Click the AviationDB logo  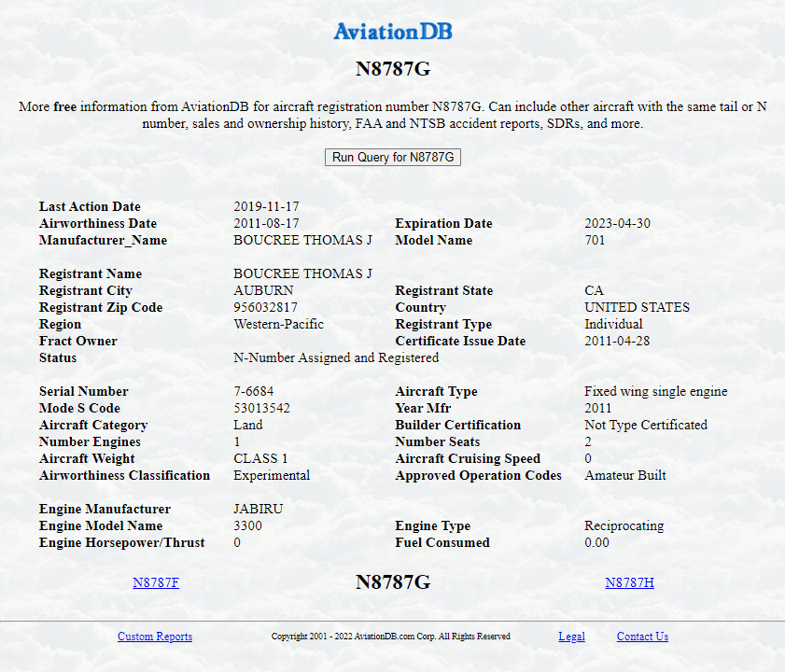pyautogui.click(x=393, y=31)
